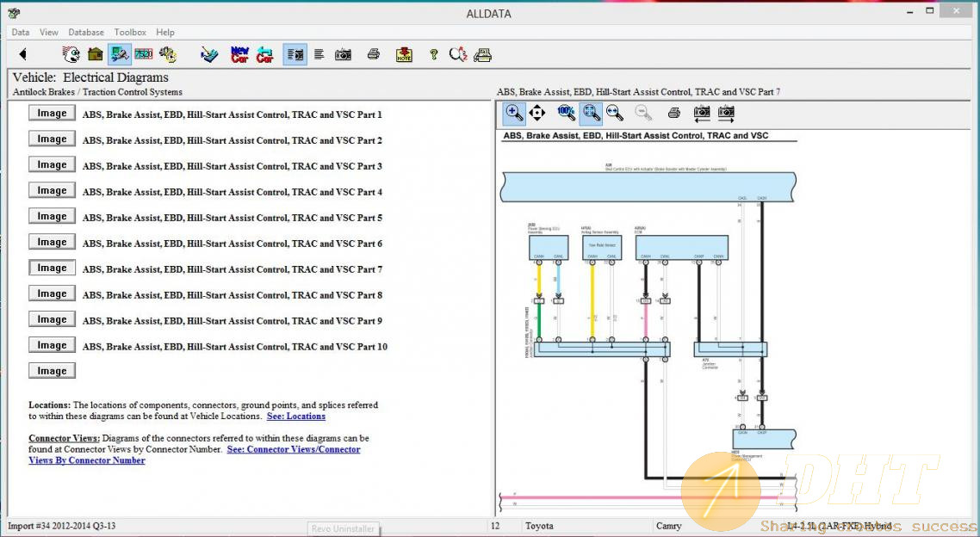Viewport: 980px width, 537px height.
Task: Go to previous image with camera left arrow
Action: 702,113
